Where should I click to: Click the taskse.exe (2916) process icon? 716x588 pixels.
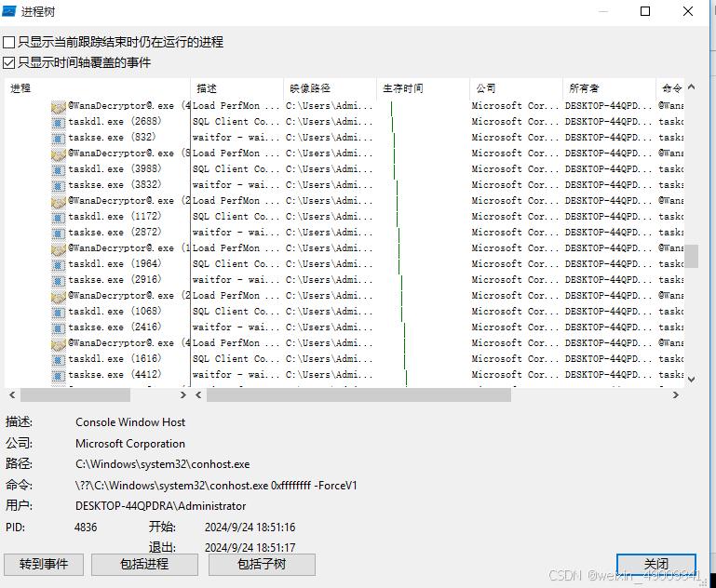[x=58, y=280]
